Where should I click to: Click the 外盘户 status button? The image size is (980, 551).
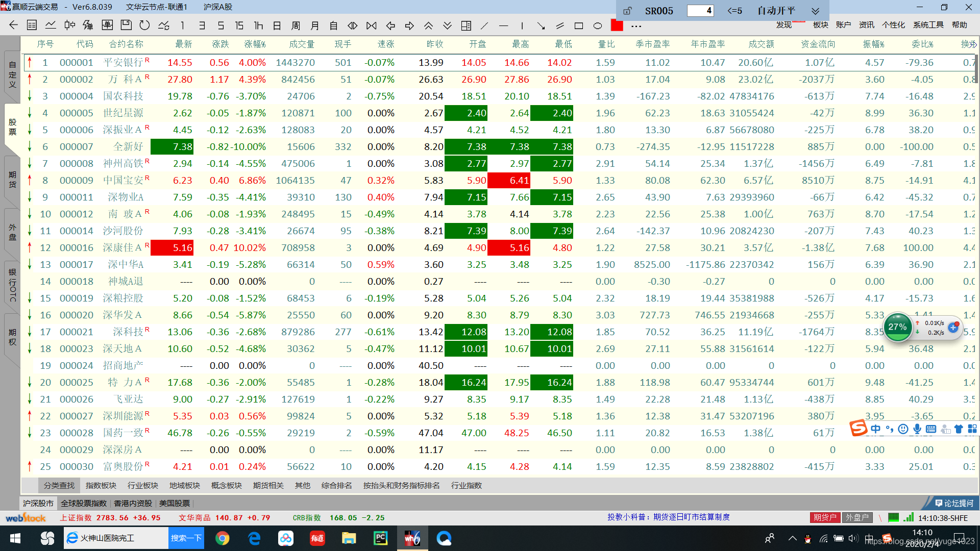(857, 517)
